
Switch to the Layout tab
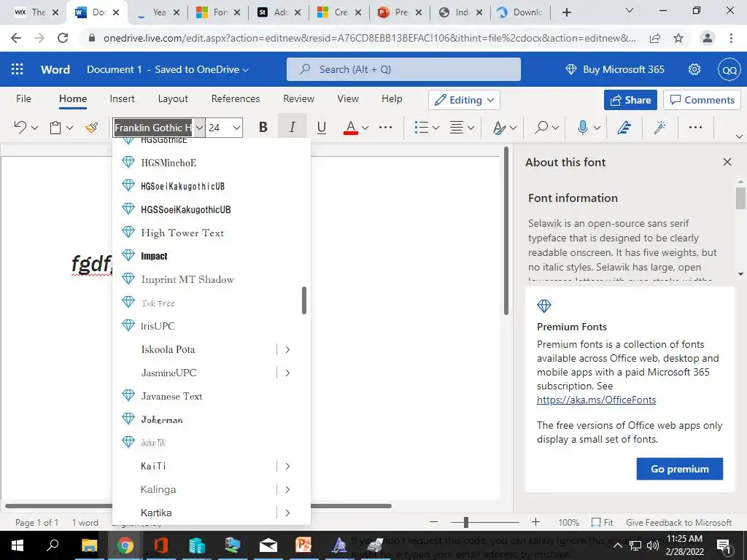point(173,98)
